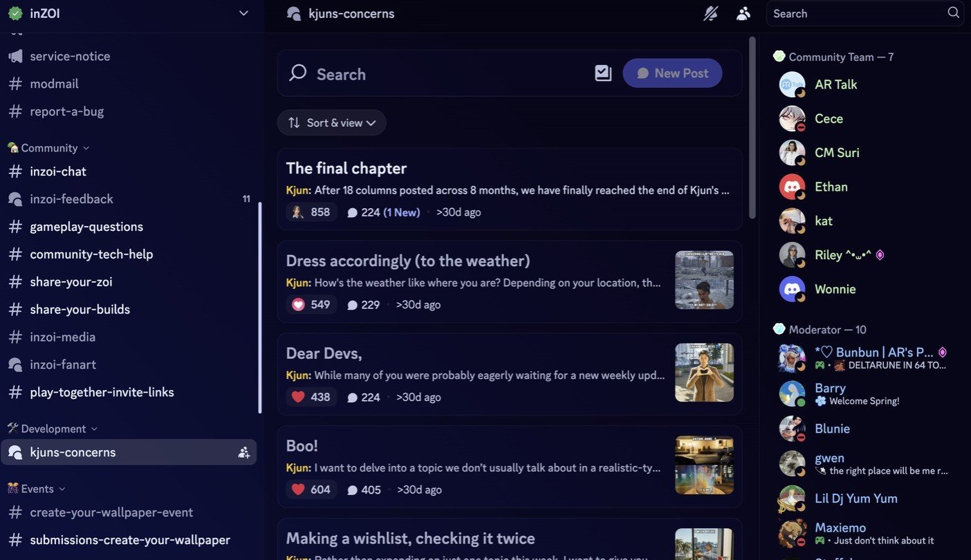Open the 224 (1 New) comments on The final chapter

tap(383, 212)
